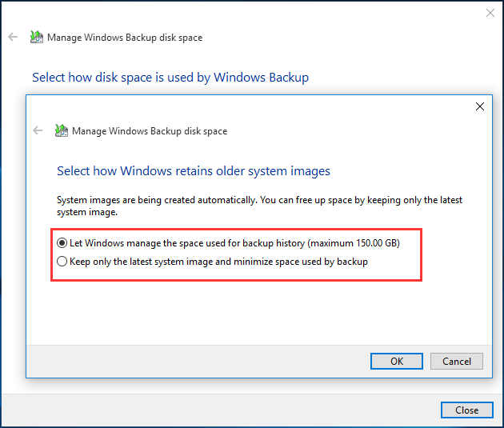Image resolution: width=504 pixels, height=428 pixels.
Task: Click the backup icon in the outer window title
Action: pos(36,37)
